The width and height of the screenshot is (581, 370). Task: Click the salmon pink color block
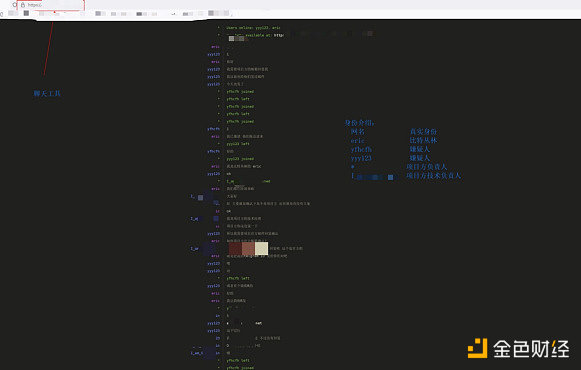[x=248, y=249]
